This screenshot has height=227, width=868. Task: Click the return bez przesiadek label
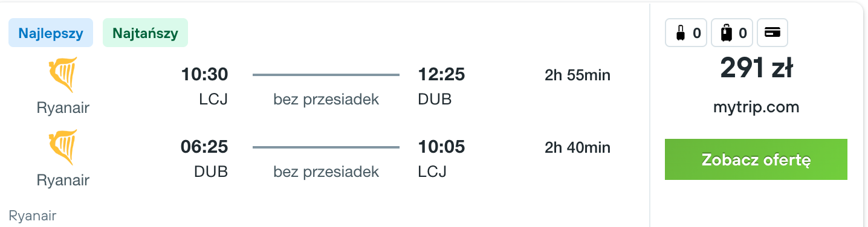point(326,172)
